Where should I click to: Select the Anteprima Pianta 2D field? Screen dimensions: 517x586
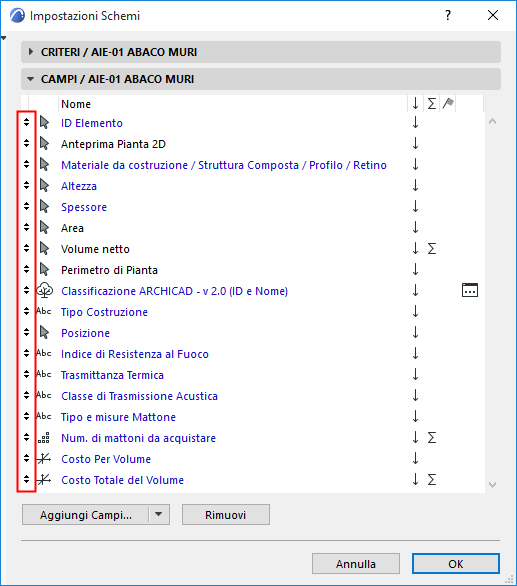click(x=113, y=144)
